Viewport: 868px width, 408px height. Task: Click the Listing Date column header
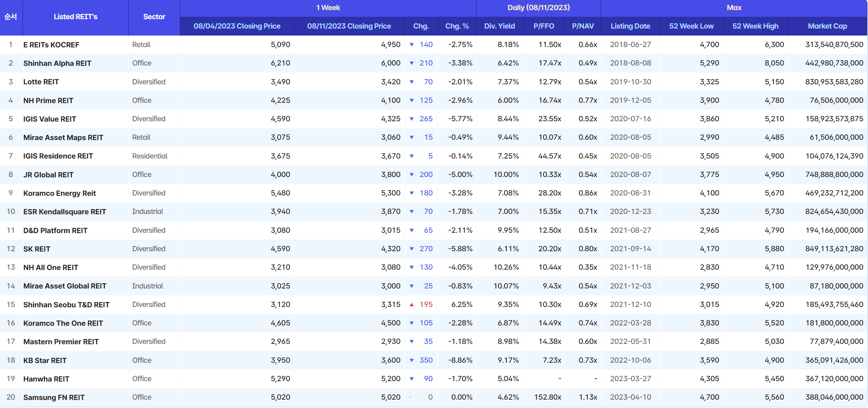630,26
